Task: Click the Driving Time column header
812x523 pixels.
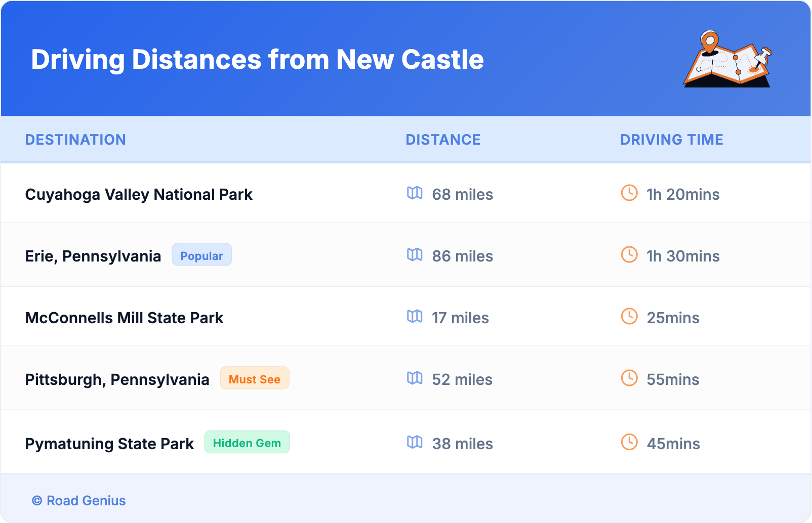Action: click(672, 140)
